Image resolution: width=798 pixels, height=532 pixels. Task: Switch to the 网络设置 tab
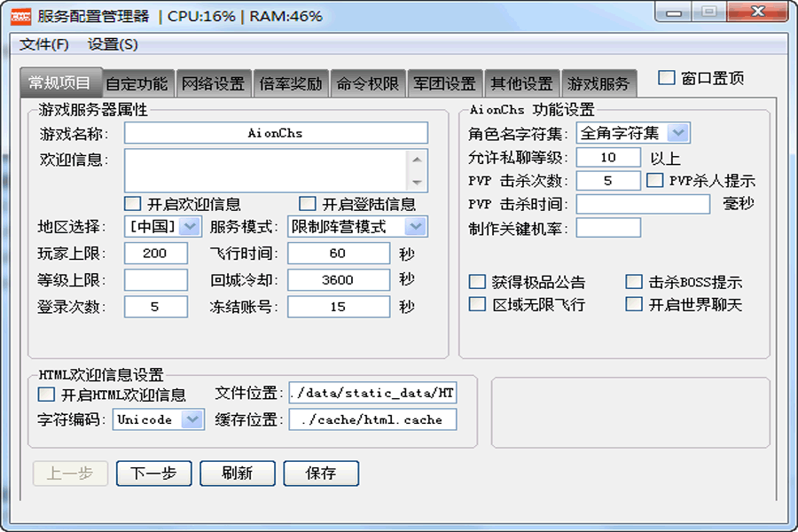point(213,84)
